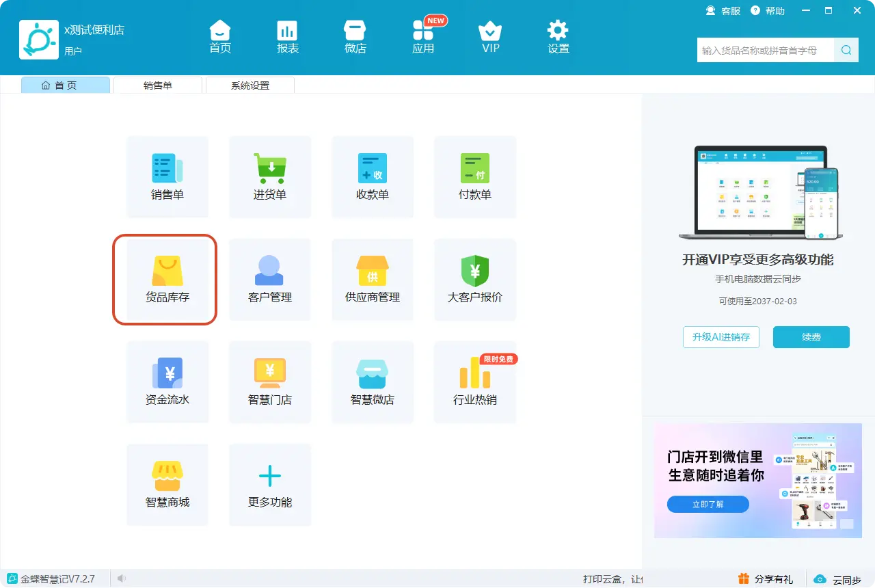
Task: Open 资金流水 cash flow tile
Action: (x=167, y=382)
